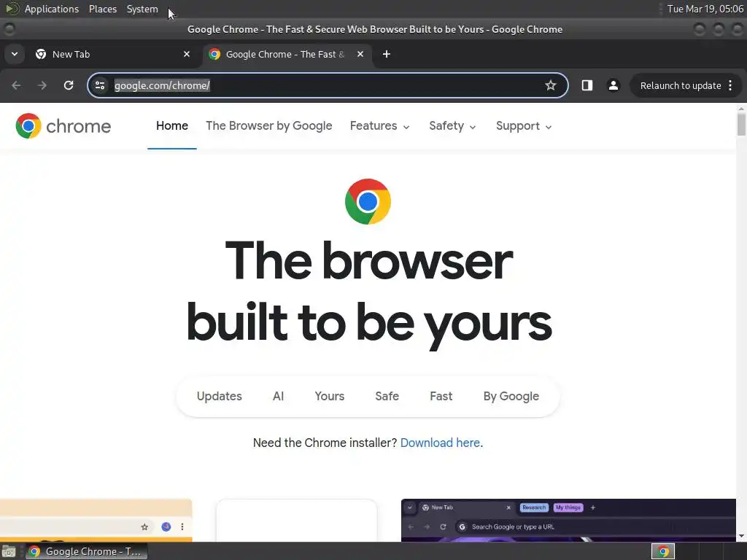The width and height of the screenshot is (747, 560).
Task: Close the Google Chrome tab
Action: pos(360,54)
